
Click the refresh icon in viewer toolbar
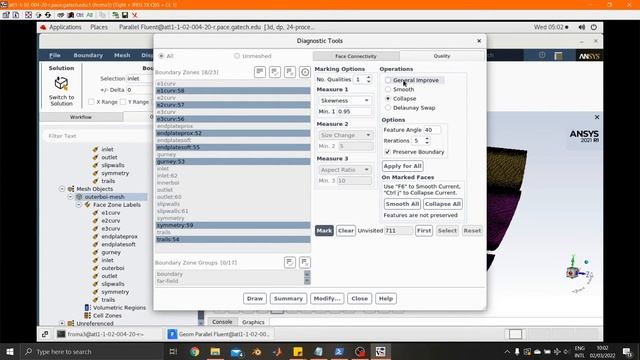[x=48, y=15]
